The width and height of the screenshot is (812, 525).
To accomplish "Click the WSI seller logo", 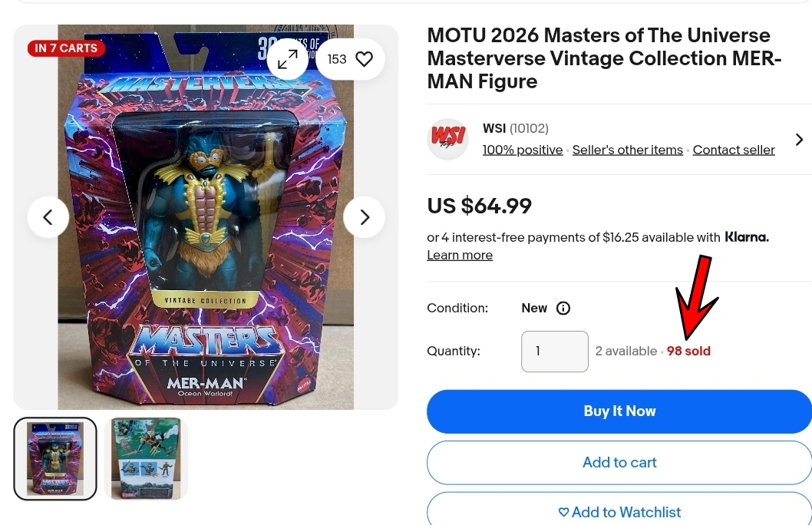I will tap(448, 139).
